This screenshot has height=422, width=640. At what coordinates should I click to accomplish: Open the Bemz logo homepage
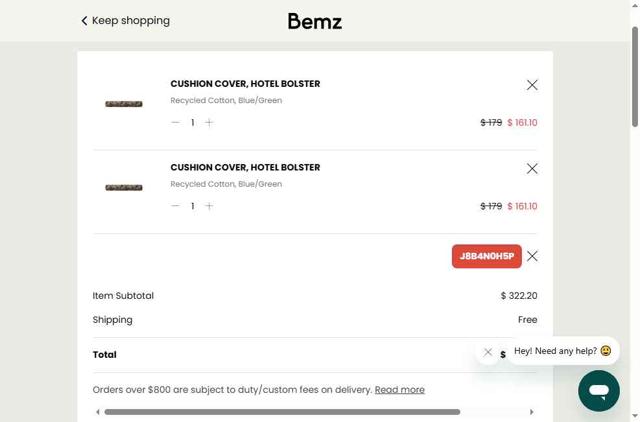pos(315,21)
